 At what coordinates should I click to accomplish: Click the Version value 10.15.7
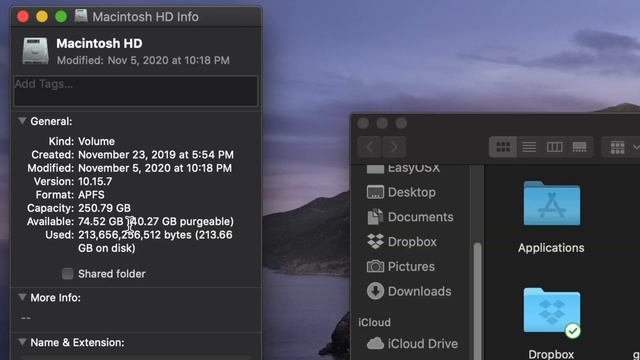pyautogui.click(x=95, y=181)
